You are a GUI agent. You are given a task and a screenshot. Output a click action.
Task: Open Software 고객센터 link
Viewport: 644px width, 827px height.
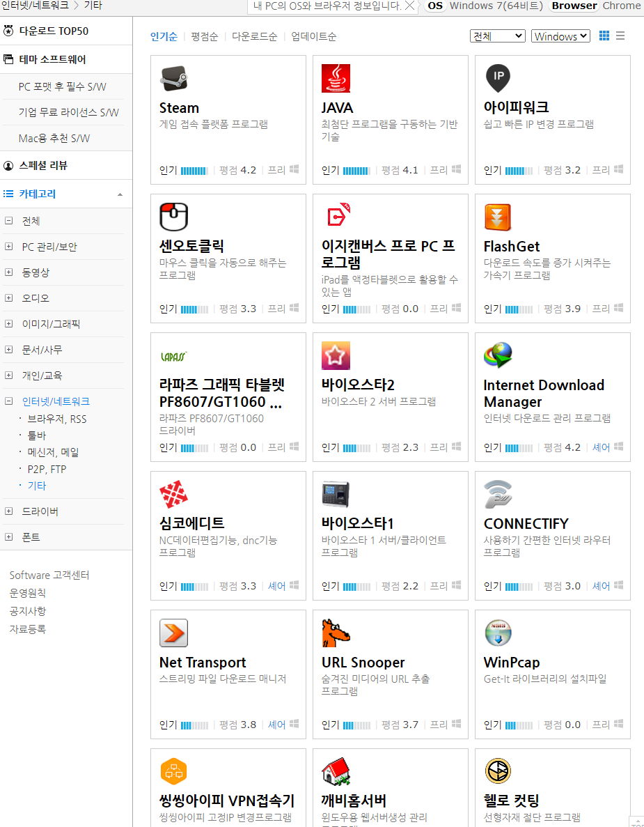point(49,575)
